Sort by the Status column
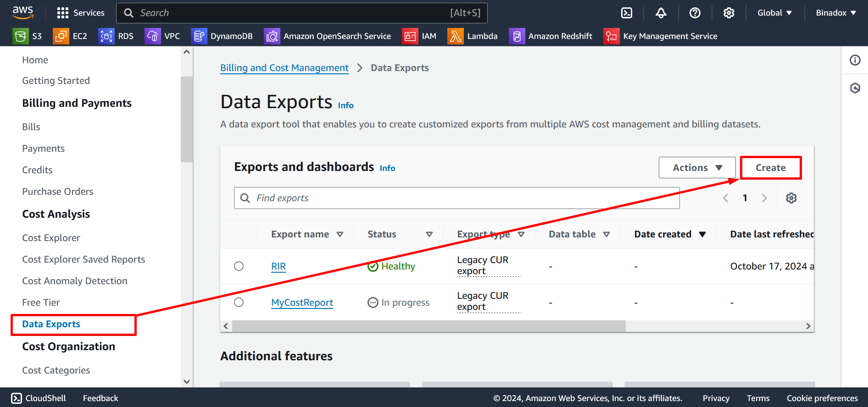The width and height of the screenshot is (868, 407). (x=400, y=234)
